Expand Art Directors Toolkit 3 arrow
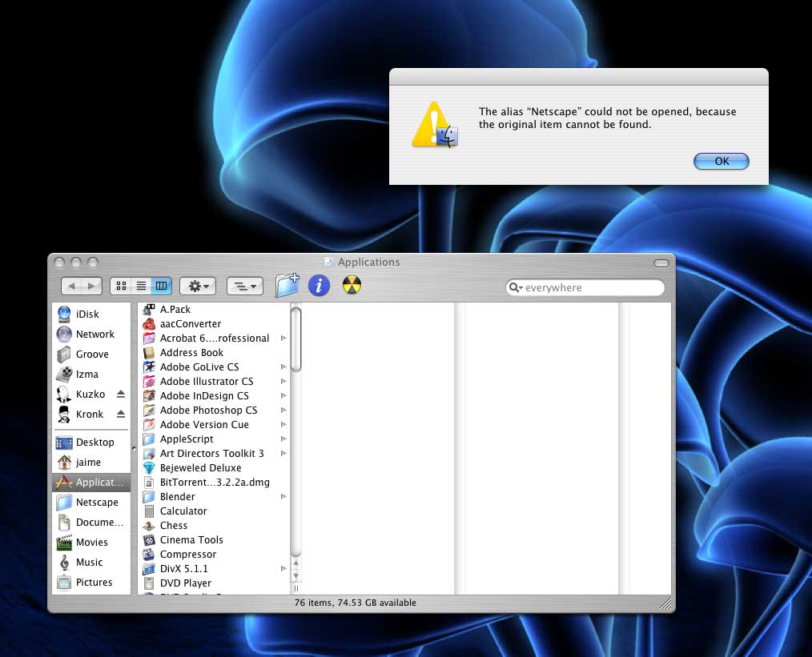Screen dimensions: 812x657 (283, 454)
